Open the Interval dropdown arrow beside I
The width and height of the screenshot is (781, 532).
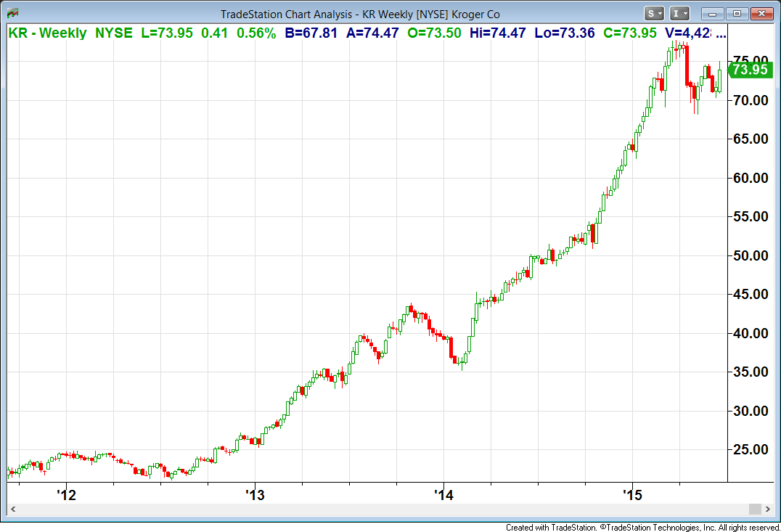(x=685, y=13)
